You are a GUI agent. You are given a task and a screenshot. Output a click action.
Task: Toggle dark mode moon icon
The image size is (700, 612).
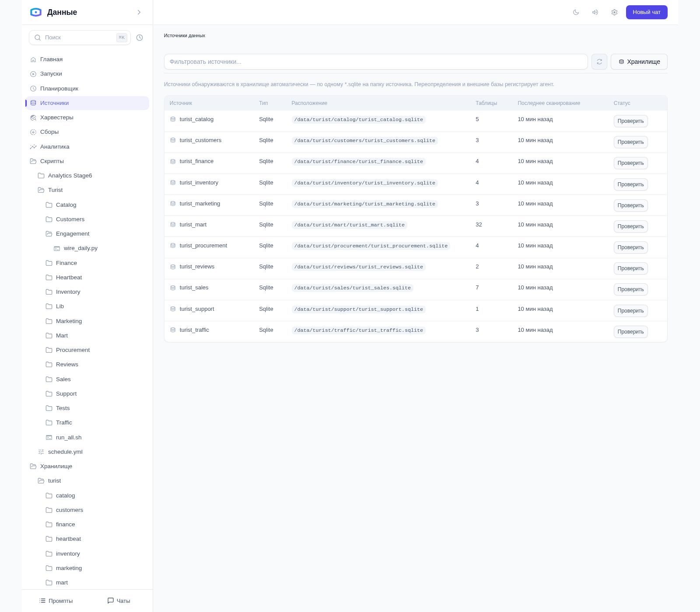tap(576, 12)
